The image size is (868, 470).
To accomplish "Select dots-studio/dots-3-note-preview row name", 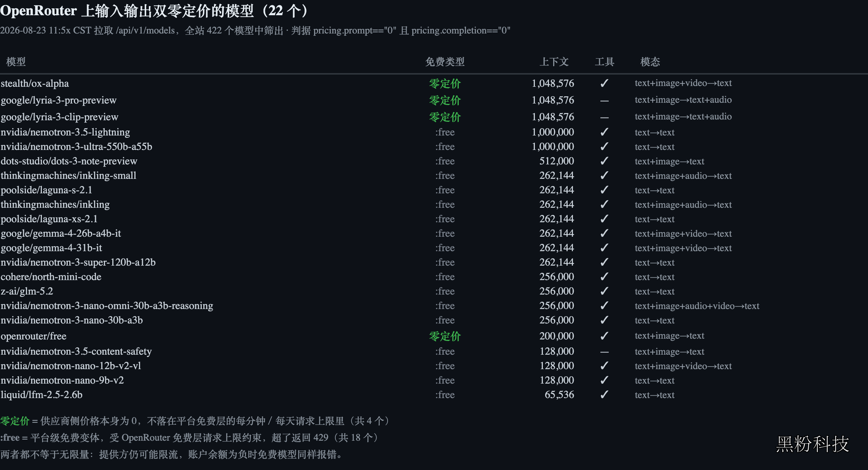I will coord(69,161).
